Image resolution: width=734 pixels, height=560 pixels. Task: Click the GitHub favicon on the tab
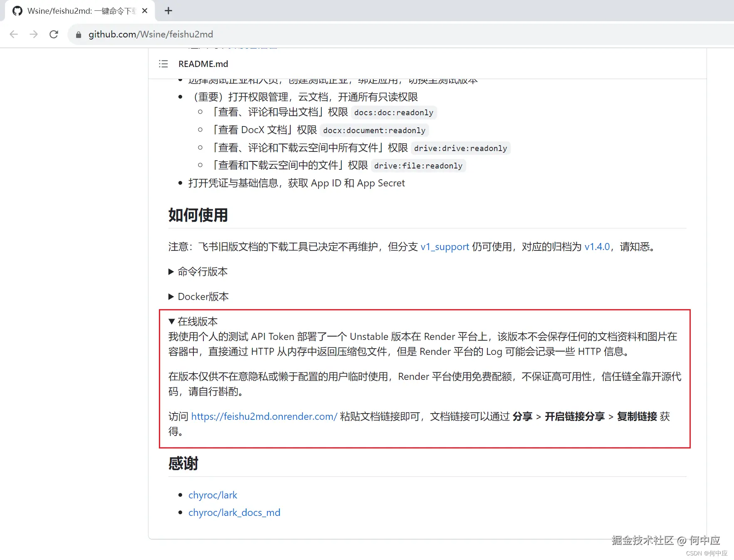17,11
